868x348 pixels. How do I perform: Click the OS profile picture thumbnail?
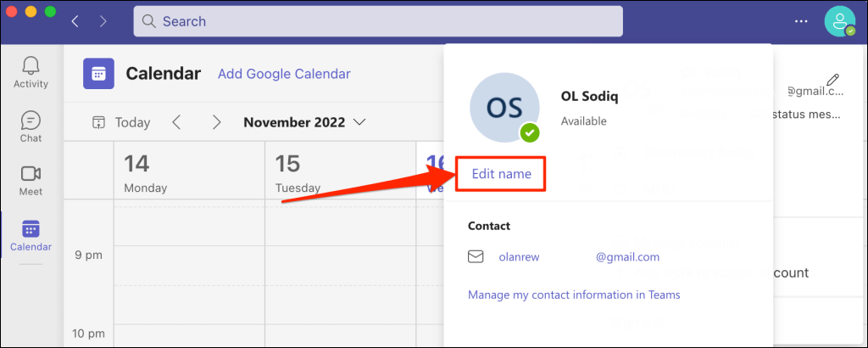coord(504,106)
